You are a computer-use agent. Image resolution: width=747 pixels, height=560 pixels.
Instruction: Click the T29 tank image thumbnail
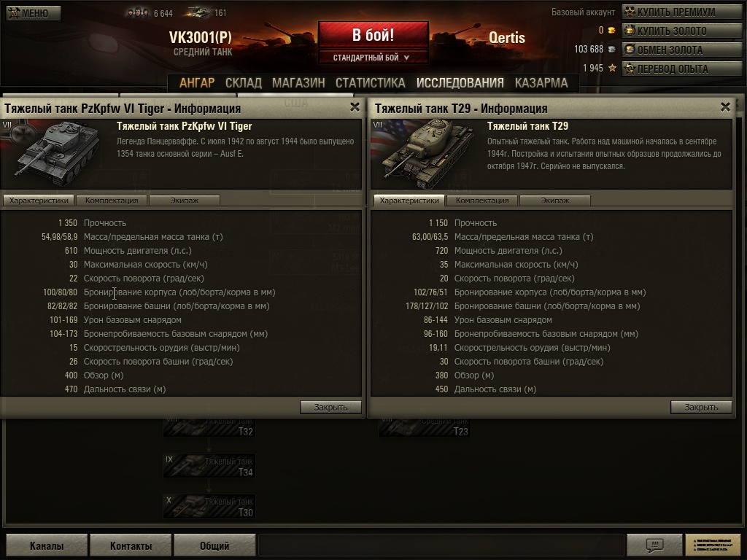(423, 154)
